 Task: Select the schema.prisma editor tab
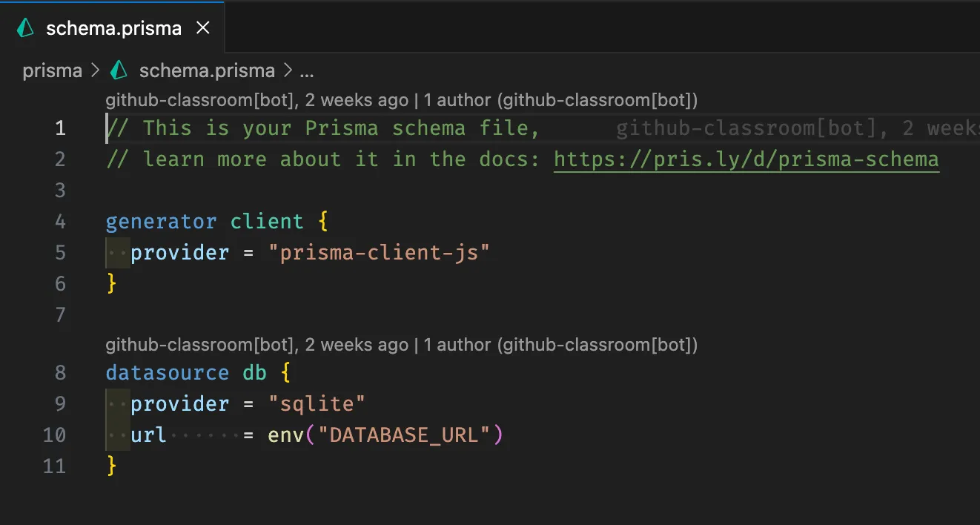tap(113, 28)
